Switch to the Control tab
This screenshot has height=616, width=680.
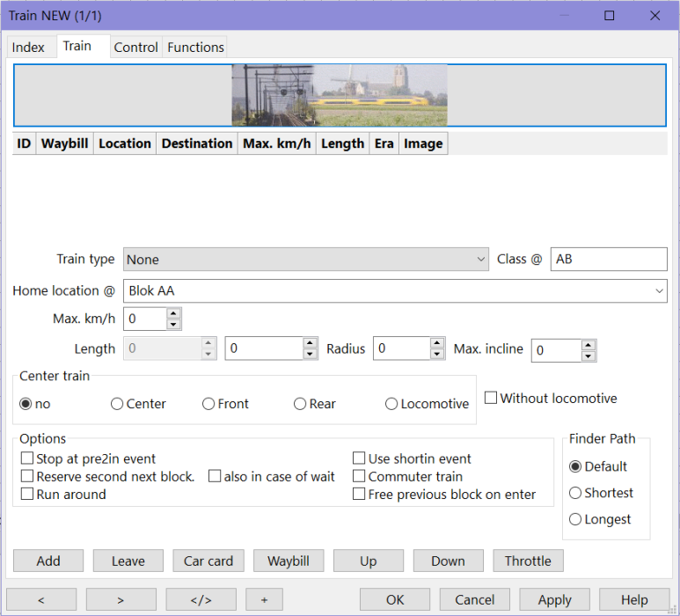[x=135, y=48]
